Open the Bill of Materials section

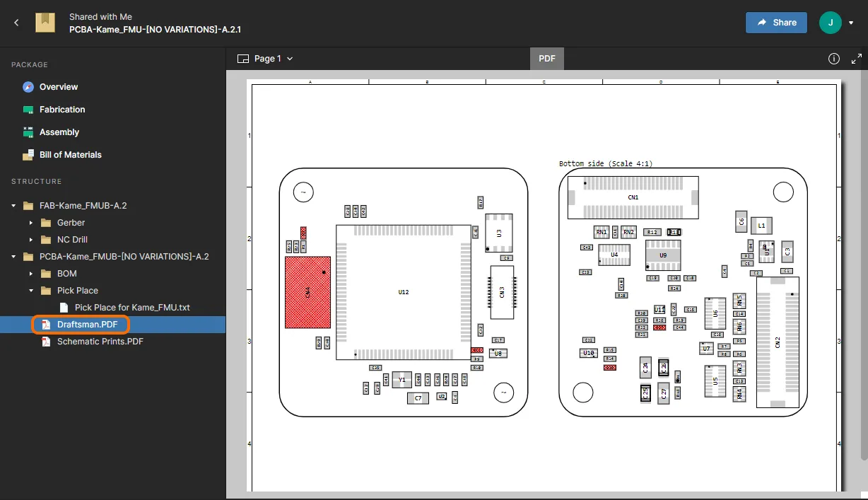pos(70,155)
